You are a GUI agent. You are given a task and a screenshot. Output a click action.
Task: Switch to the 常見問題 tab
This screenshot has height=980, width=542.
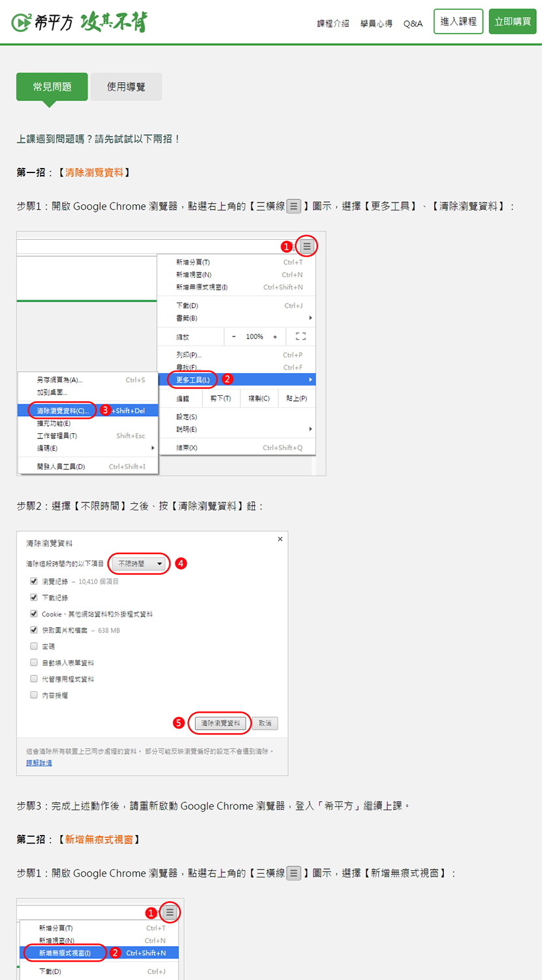(52, 87)
